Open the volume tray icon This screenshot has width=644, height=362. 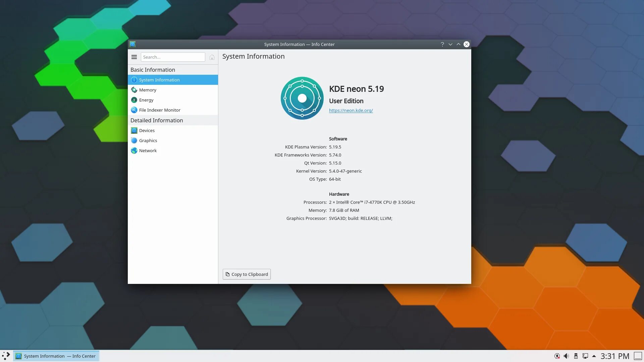[x=567, y=356]
